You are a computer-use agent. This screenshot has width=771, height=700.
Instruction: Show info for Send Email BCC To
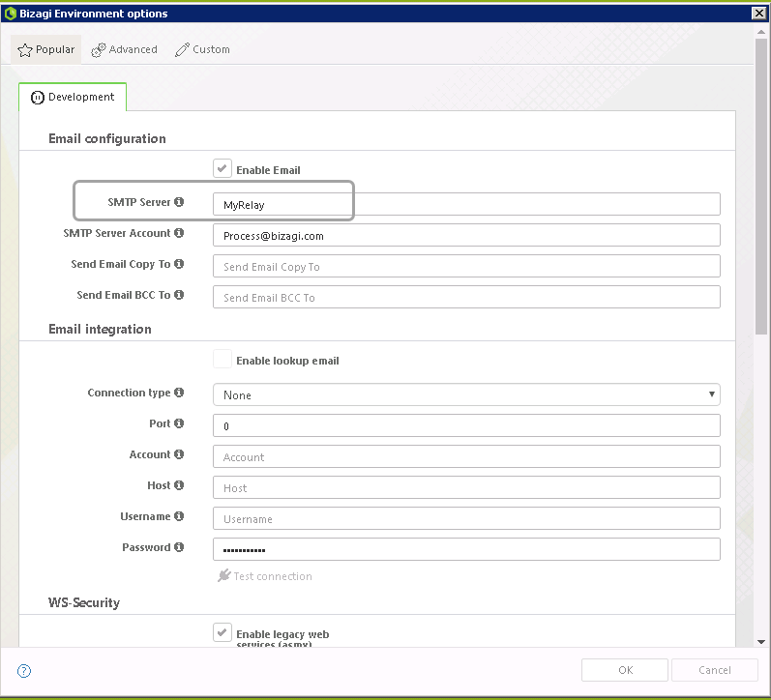[x=179, y=295]
